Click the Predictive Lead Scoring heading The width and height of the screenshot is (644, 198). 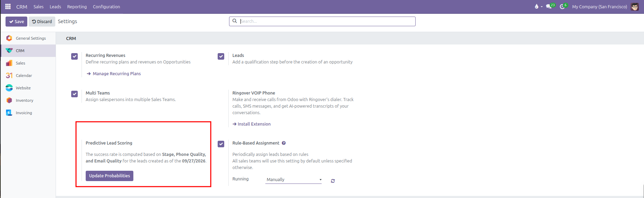point(109,143)
